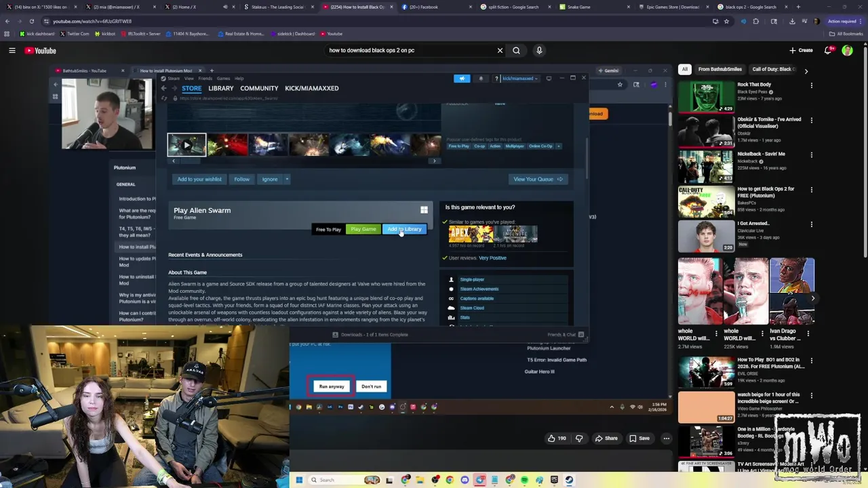Open more actions ellipsis under video
This screenshot has height=488, width=868.
point(667,439)
